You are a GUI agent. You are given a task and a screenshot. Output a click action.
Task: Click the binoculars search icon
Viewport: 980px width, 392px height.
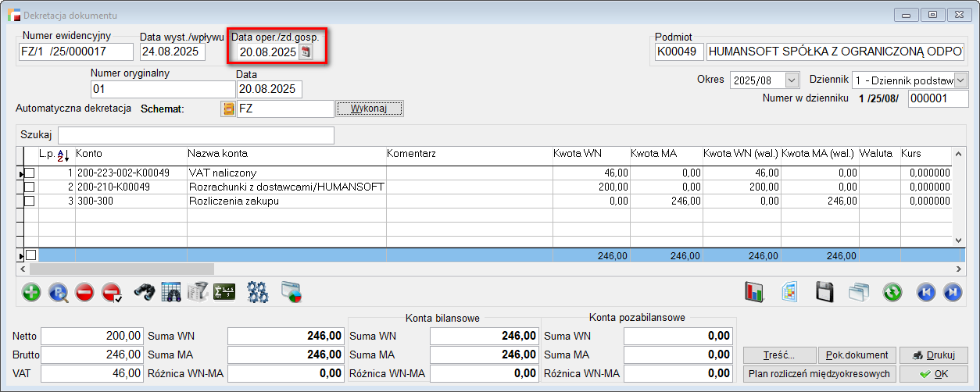coord(144,292)
